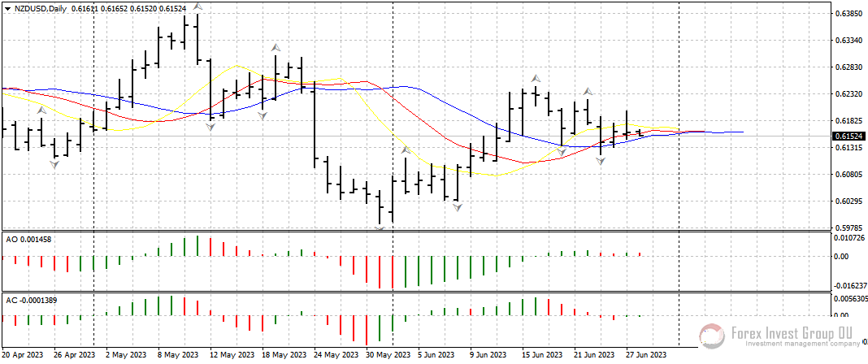Click the 27 Jun 2023 date label

(x=646, y=355)
